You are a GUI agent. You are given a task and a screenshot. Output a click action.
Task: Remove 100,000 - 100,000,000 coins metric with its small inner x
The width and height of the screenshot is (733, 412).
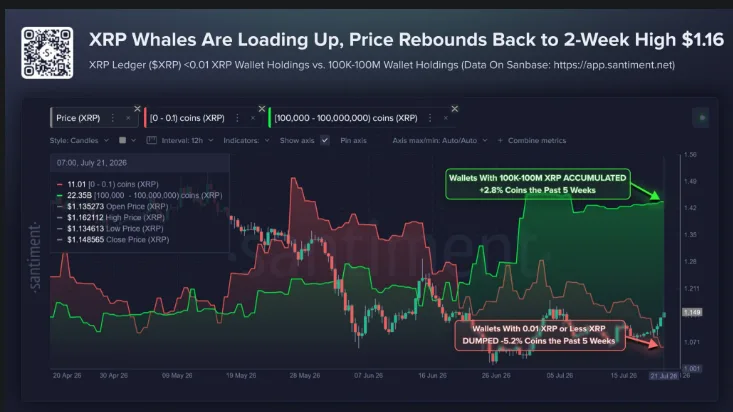coord(446,118)
